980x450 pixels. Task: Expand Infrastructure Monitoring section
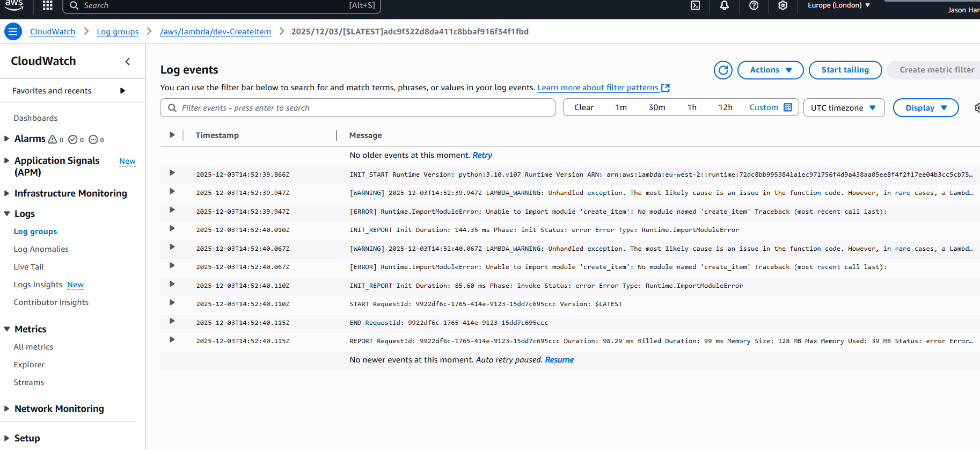click(7, 193)
